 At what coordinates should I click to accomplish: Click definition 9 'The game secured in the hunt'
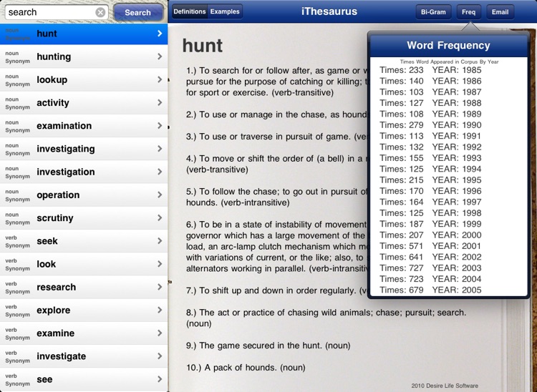268,346
